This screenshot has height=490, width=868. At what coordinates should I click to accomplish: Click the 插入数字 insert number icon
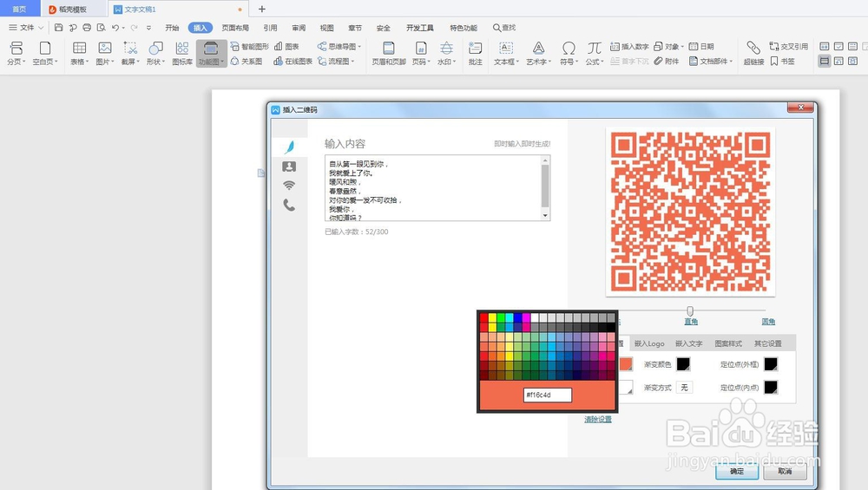629,47
